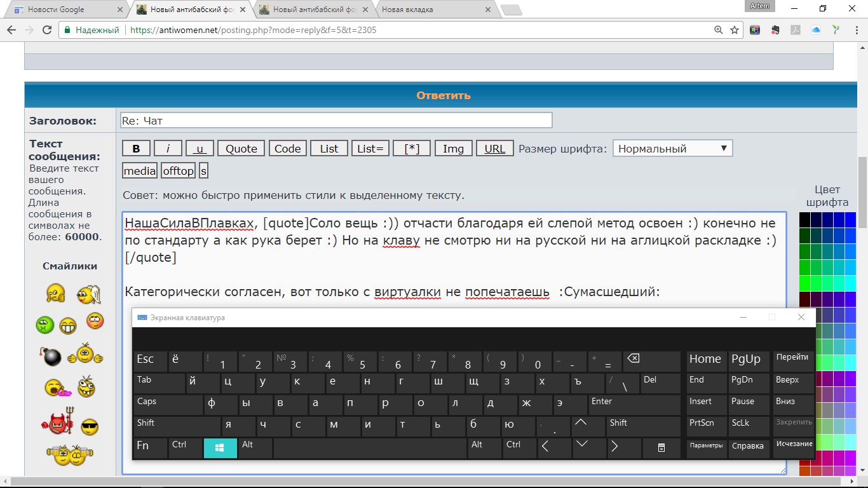868x488 pixels.
Task: Toggle the Fn key on on-screen keyboard
Action: click(150, 447)
